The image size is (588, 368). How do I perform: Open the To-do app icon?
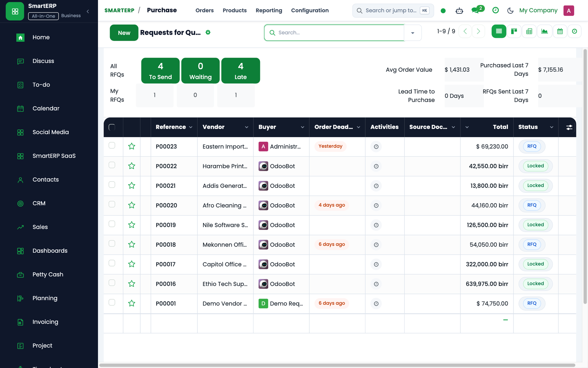pyautogui.click(x=20, y=85)
